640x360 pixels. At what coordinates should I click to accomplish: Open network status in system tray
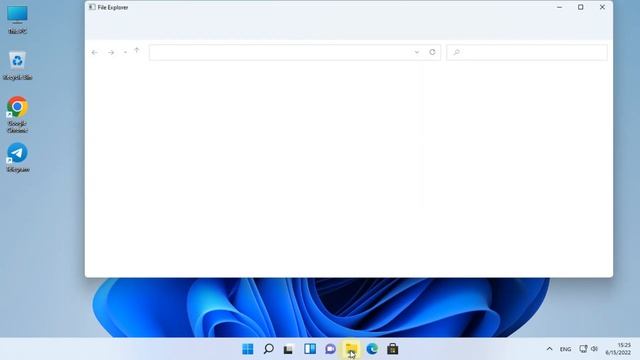click(583, 349)
